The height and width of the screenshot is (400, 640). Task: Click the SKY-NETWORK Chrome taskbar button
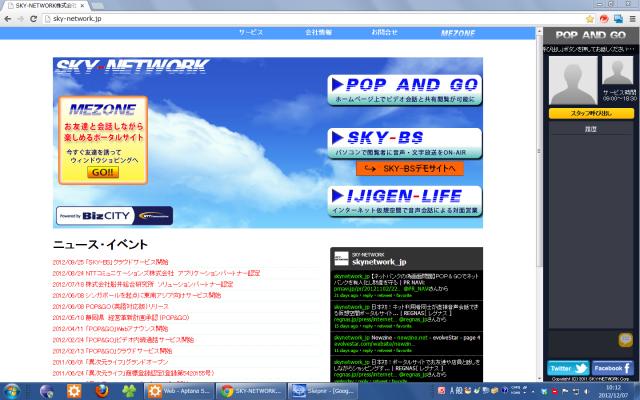[251, 391]
